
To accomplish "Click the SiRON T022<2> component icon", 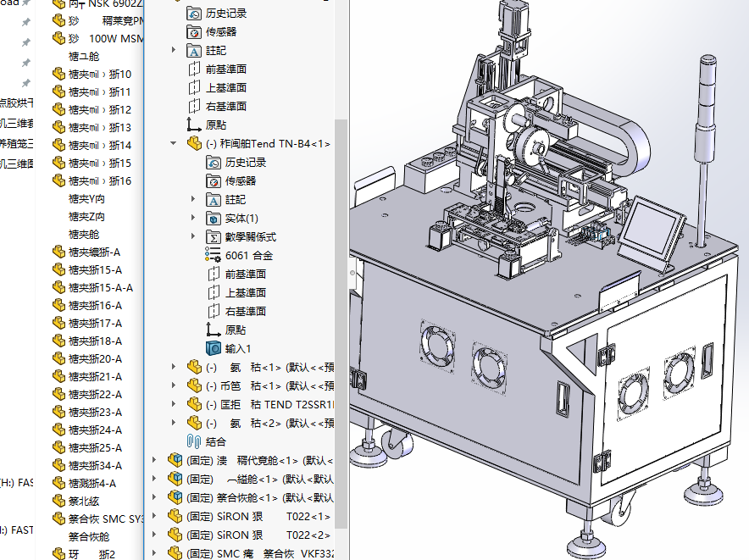I will 175,535.
